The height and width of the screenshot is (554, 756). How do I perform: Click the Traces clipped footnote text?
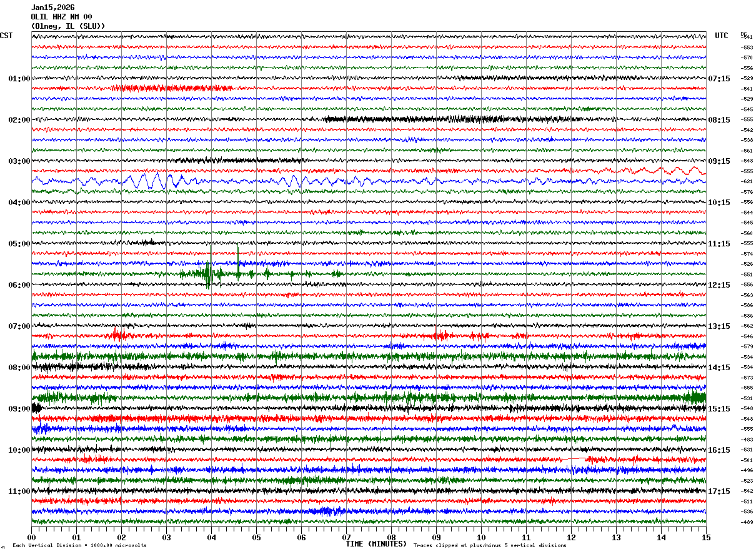pos(490,545)
